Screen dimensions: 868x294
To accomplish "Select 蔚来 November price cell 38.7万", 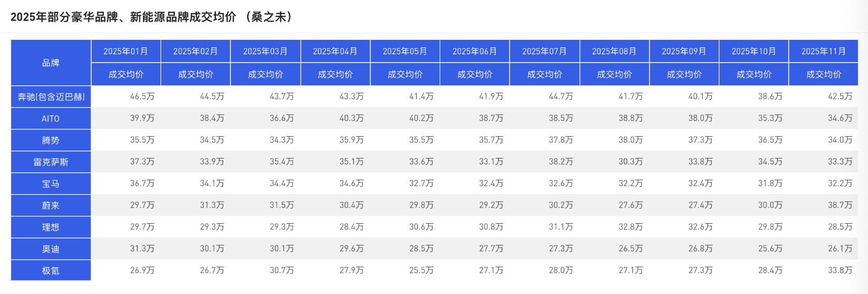I will (x=840, y=205).
